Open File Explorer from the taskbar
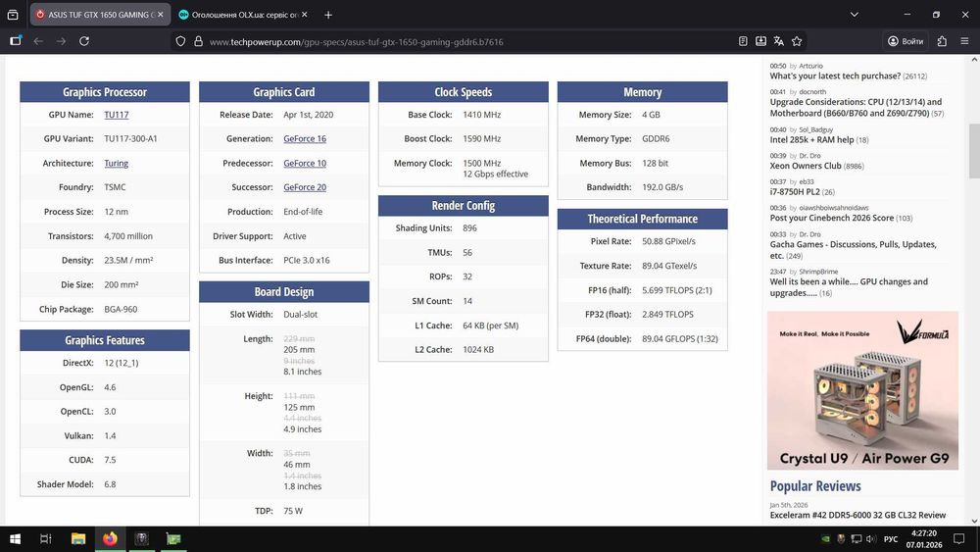 tap(78, 539)
